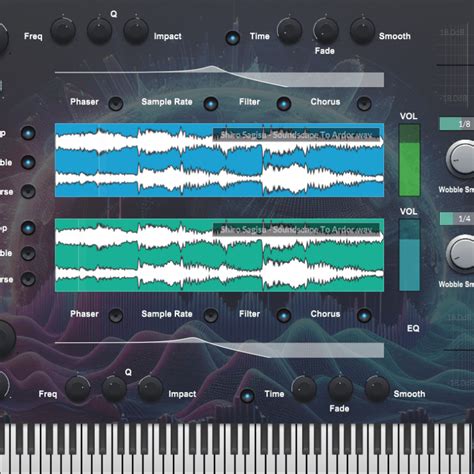
Task: Toggle the upper Phaser effect button
Action: (x=116, y=104)
